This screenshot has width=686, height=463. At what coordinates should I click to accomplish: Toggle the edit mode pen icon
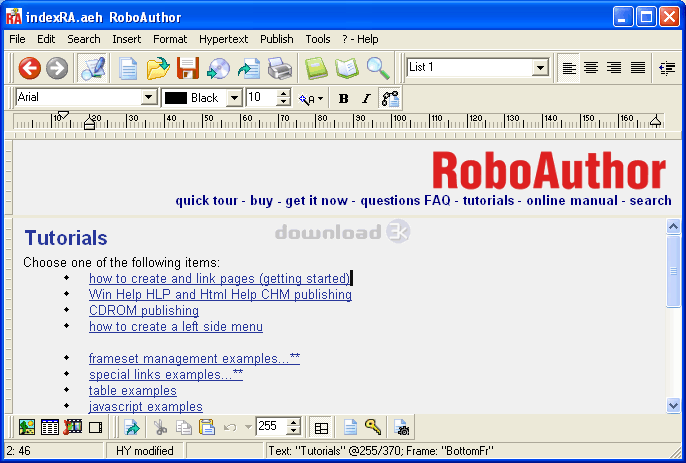[x=93, y=68]
